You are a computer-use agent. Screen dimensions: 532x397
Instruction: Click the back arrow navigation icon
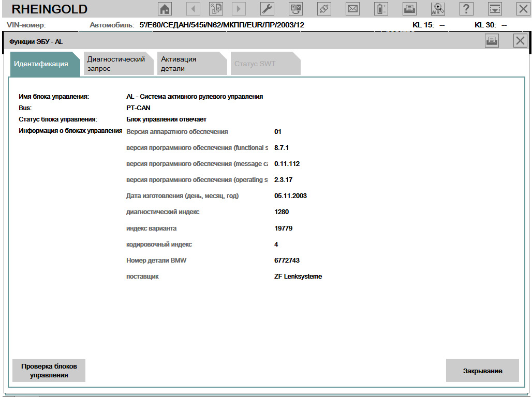(193, 9)
